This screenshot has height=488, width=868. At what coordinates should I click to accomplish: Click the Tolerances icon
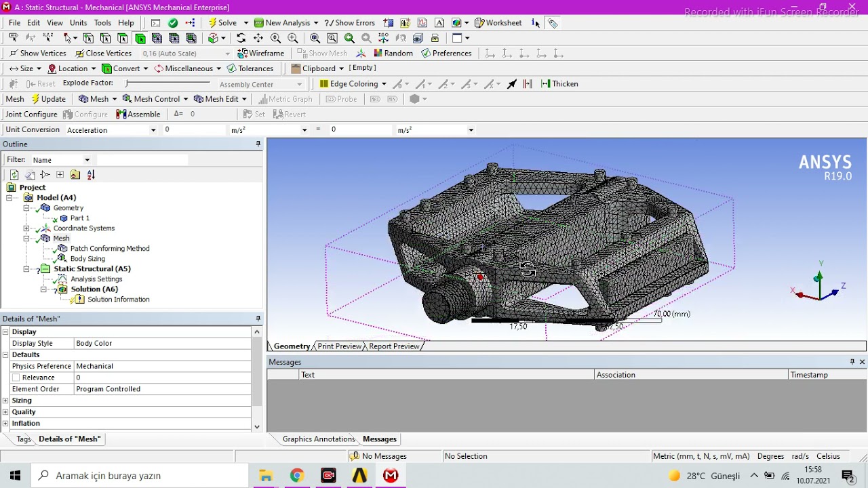coord(250,68)
